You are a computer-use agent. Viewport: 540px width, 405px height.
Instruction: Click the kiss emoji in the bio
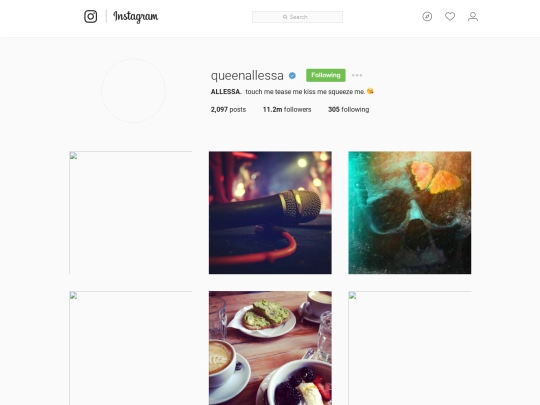tap(370, 91)
